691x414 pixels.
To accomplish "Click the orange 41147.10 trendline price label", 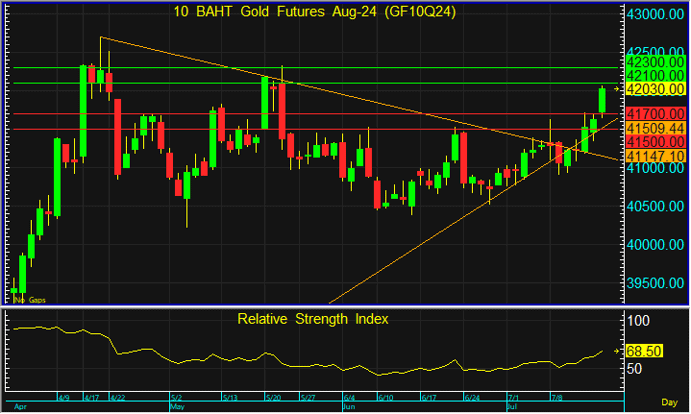I will [652, 156].
